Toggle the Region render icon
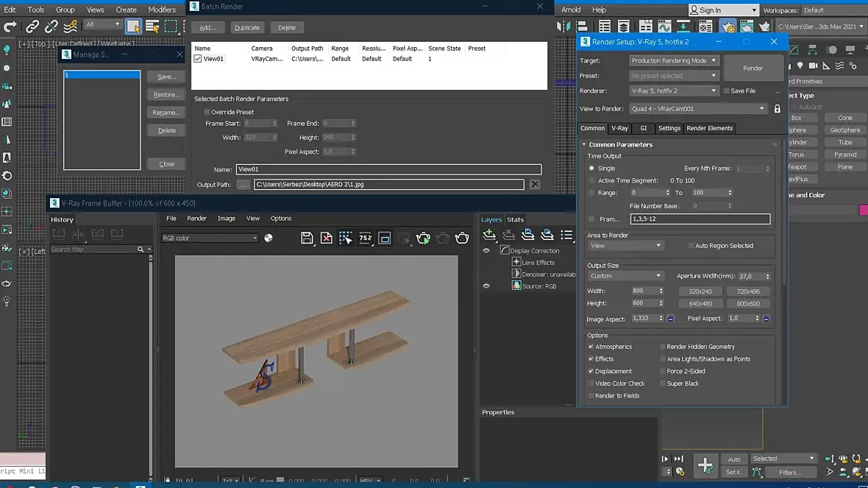 (x=384, y=238)
